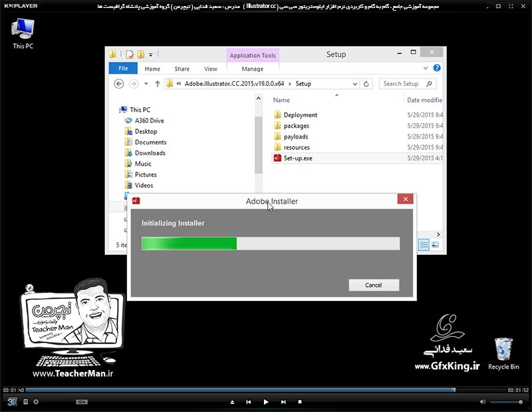This screenshot has height=412, width=532.
Task: Open recent locations dropdown in Explorer
Action: [x=146, y=84]
